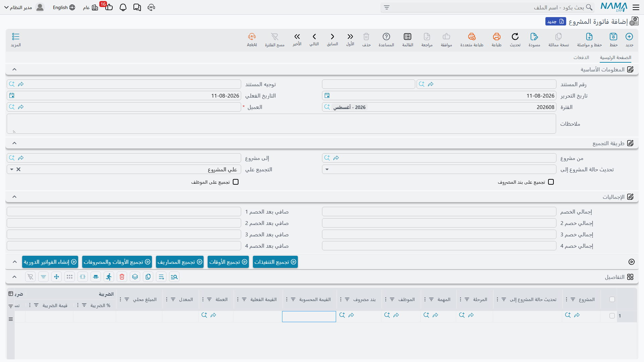Collapse the المعلومات الأساسية section
The height and width of the screenshot is (362, 644).
[x=14, y=69]
